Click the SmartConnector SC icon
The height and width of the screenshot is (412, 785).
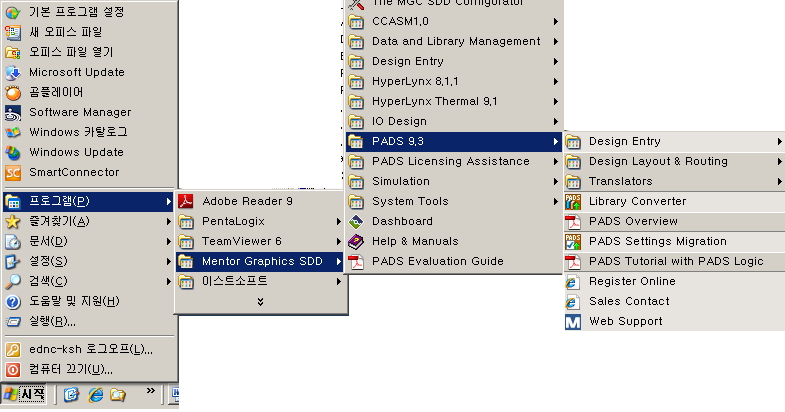pyautogui.click(x=13, y=173)
